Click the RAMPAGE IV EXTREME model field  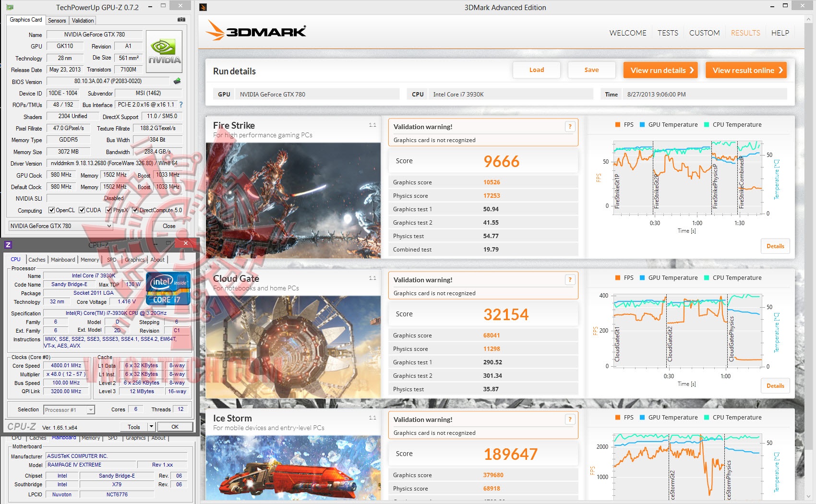point(90,465)
